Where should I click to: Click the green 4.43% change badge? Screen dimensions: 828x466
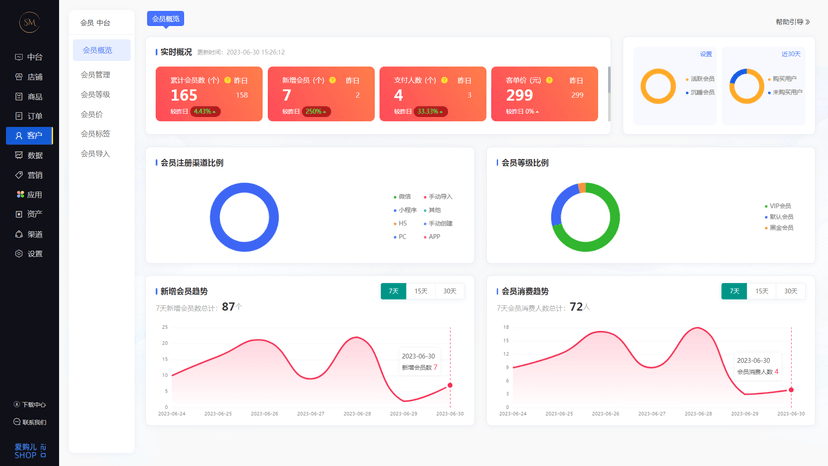click(x=205, y=111)
